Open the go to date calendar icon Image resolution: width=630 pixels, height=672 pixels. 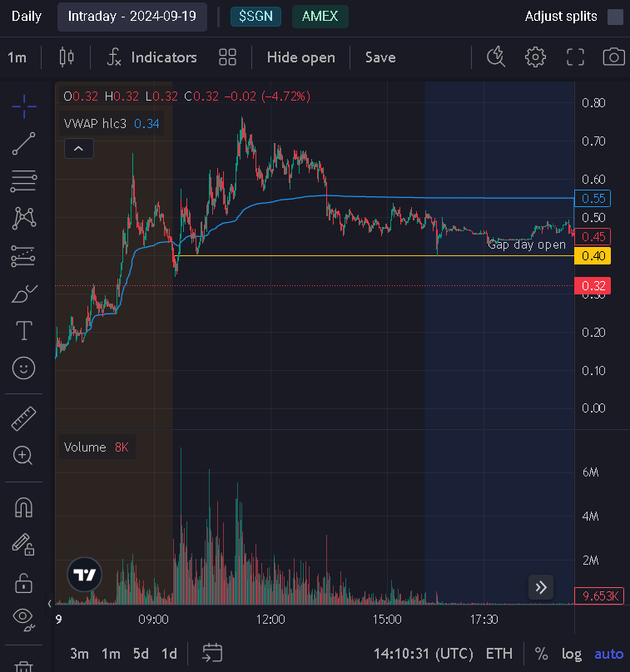tap(212, 653)
